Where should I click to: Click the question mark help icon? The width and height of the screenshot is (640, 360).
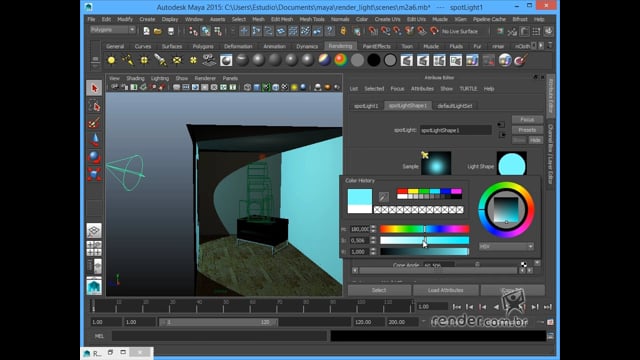click(329, 31)
